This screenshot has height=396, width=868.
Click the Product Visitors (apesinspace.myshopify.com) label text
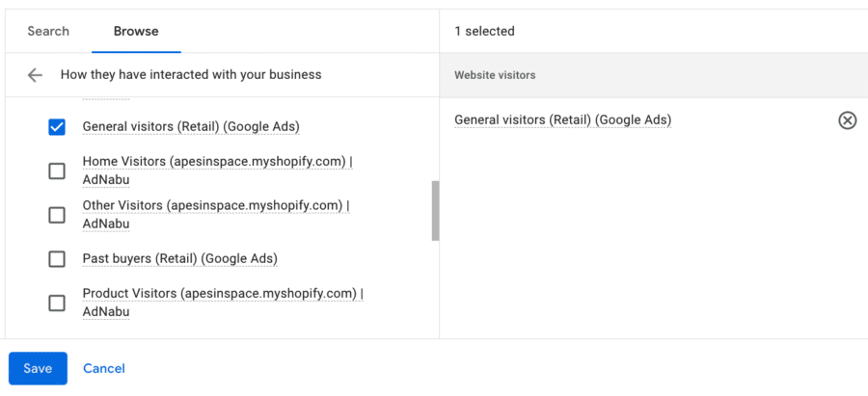click(x=223, y=302)
